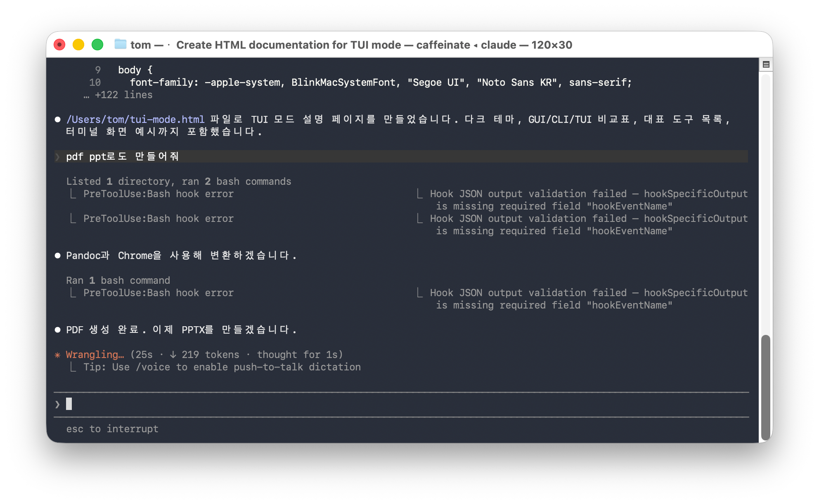Click the scrollback marker icon top right
The image size is (819, 504).
[766, 64]
